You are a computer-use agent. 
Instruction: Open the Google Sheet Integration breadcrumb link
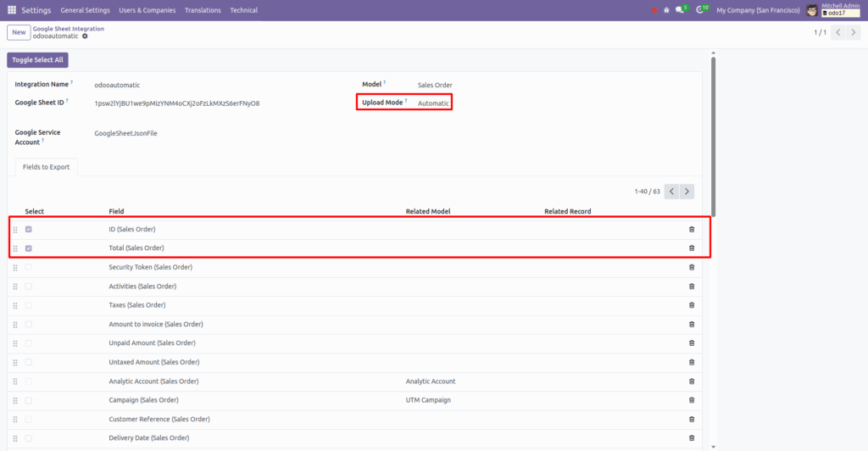(x=68, y=29)
